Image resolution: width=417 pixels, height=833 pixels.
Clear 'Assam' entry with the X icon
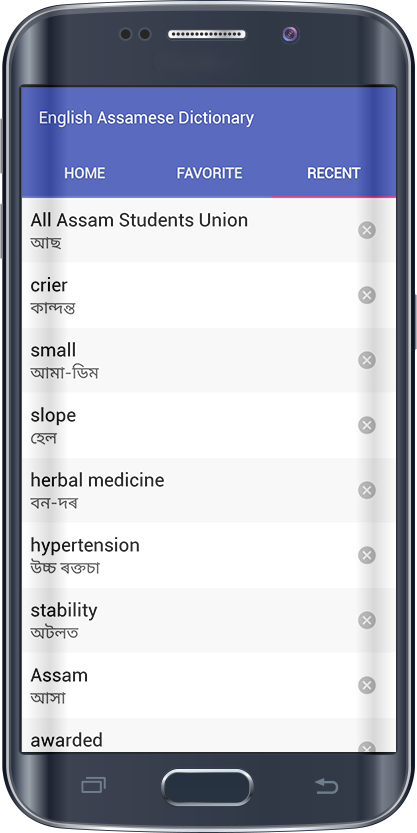(367, 685)
